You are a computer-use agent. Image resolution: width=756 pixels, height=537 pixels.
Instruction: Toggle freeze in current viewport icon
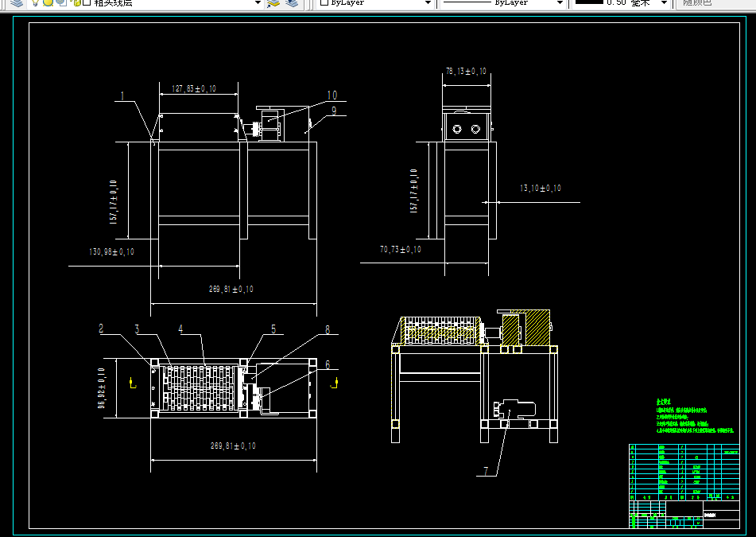click(61, 2)
